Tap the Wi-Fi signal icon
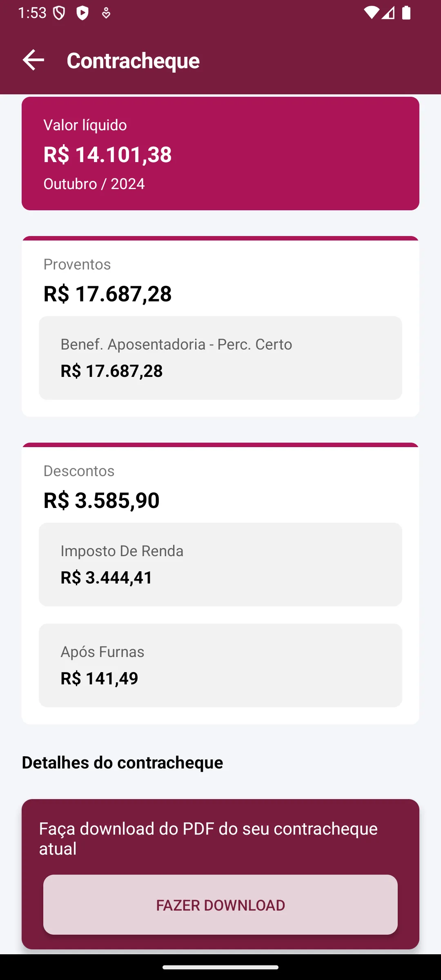The image size is (441, 980). click(371, 13)
